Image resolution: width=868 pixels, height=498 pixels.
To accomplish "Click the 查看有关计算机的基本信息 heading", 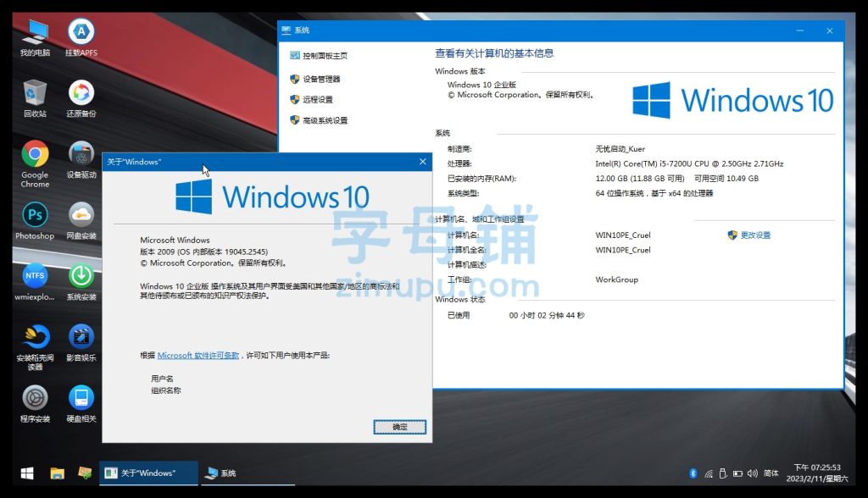I will click(494, 53).
